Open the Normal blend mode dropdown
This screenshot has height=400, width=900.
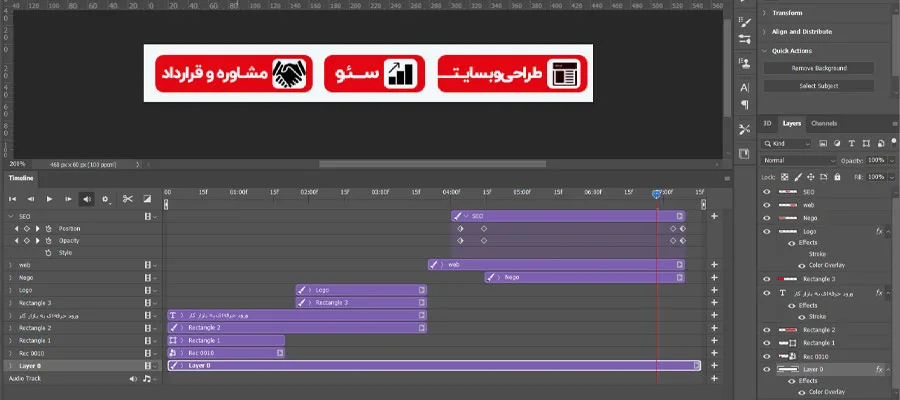pos(799,161)
